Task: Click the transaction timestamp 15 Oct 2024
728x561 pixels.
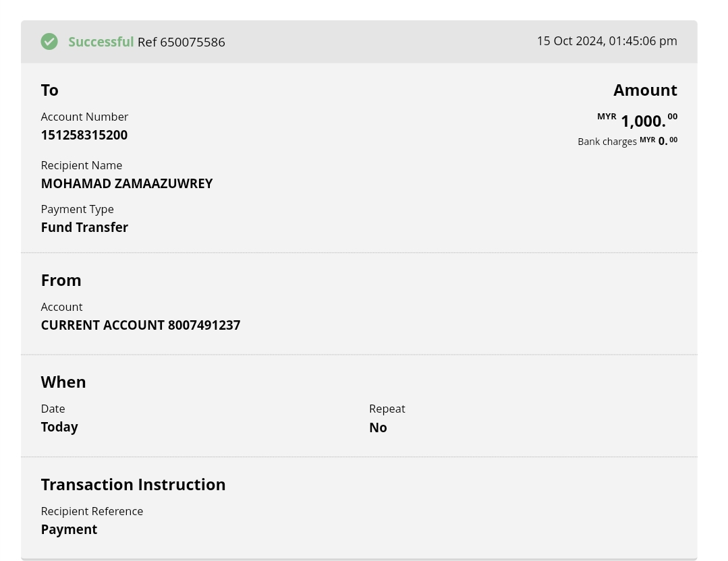Action: tap(607, 41)
